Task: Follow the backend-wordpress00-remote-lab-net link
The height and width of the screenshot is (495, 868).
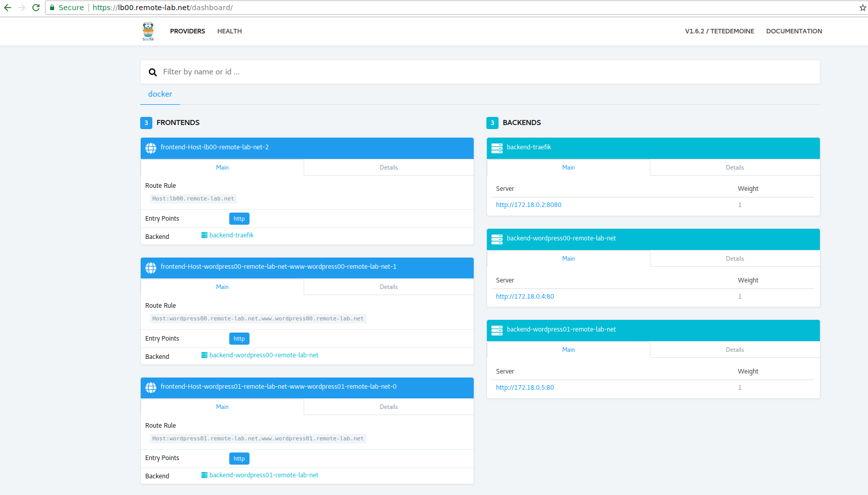Action: coord(264,355)
